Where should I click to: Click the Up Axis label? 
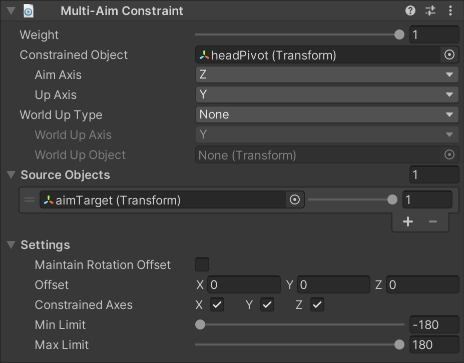(56, 95)
